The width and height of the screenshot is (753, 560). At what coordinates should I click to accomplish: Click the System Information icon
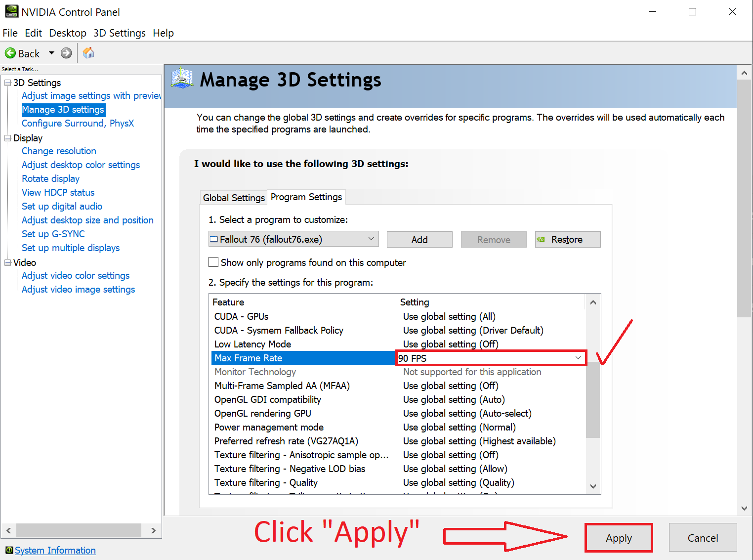coord(9,550)
